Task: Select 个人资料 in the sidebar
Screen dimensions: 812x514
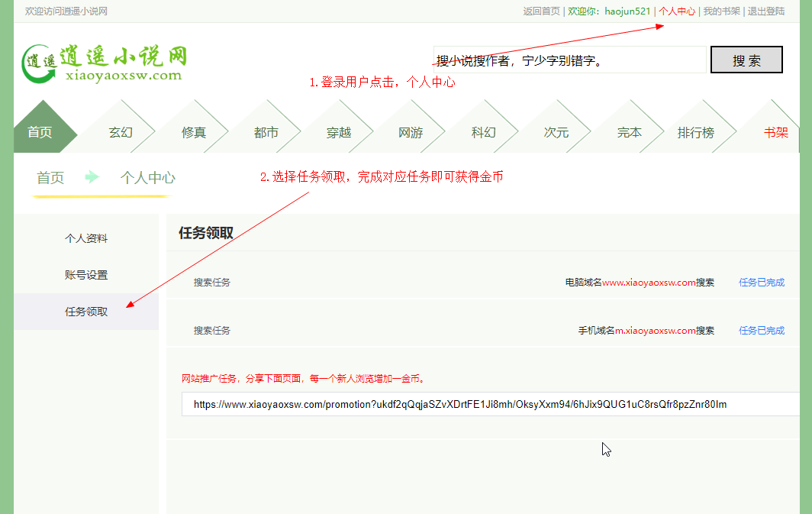Action: [86, 238]
